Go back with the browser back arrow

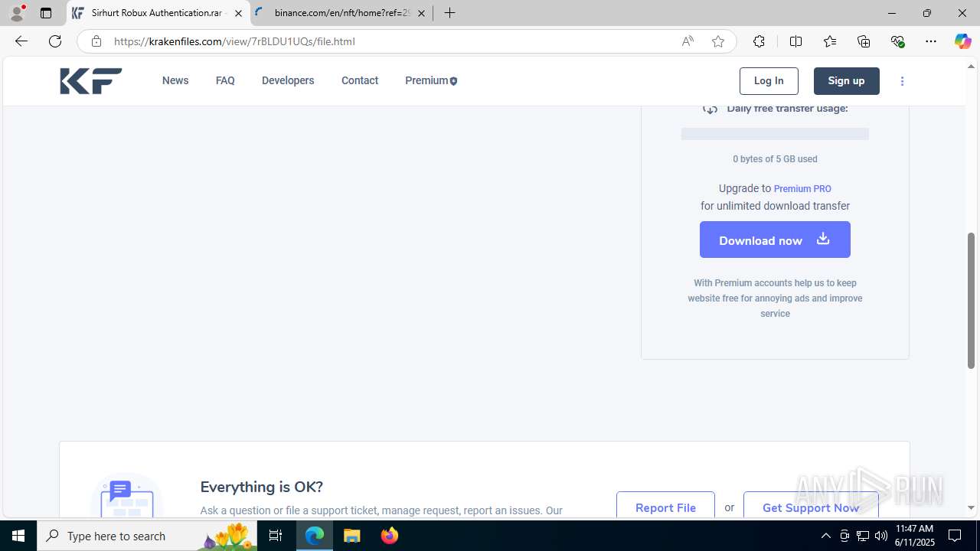[21, 41]
